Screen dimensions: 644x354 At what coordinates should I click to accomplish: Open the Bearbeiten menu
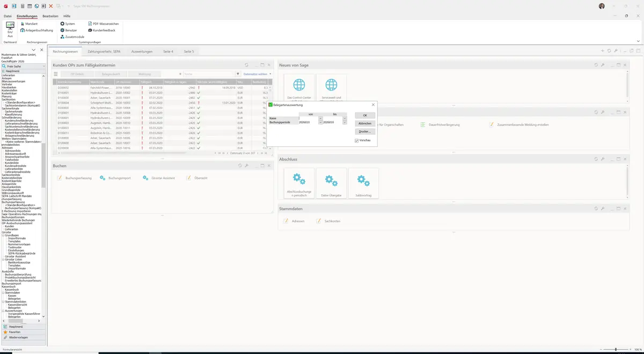[x=50, y=16]
